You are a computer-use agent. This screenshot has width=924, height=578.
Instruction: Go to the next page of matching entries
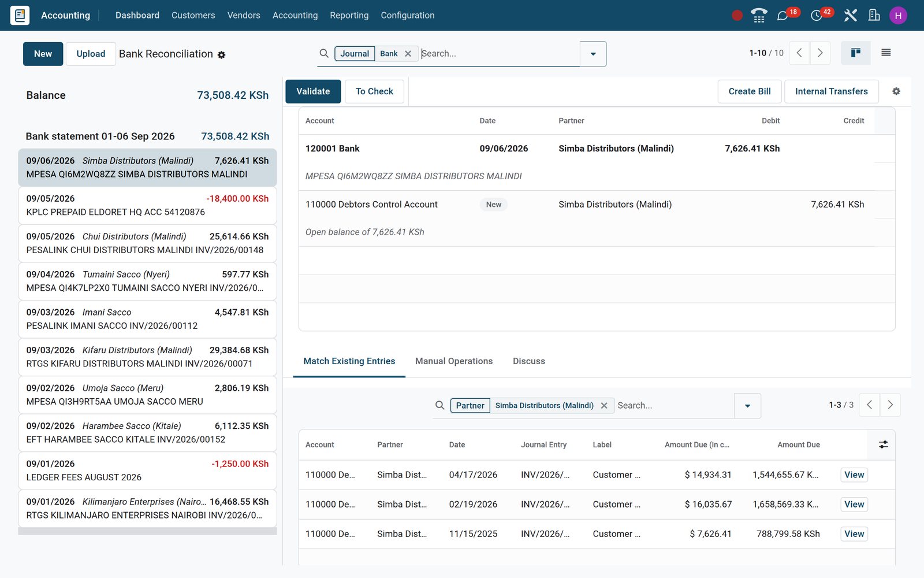point(891,405)
